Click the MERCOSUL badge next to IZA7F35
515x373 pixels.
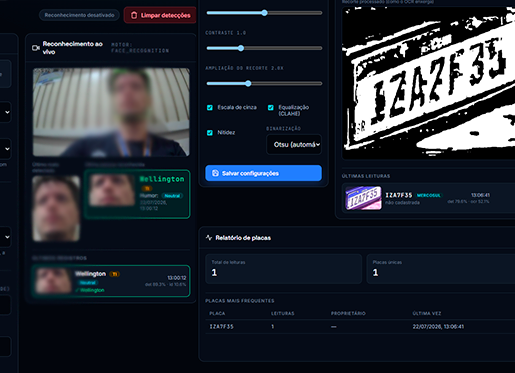[x=429, y=195]
